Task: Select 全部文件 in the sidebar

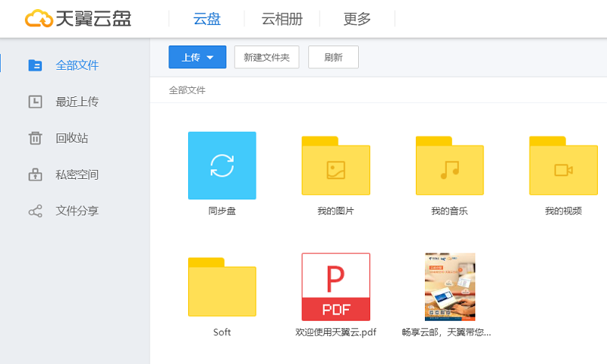Action: click(x=77, y=65)
